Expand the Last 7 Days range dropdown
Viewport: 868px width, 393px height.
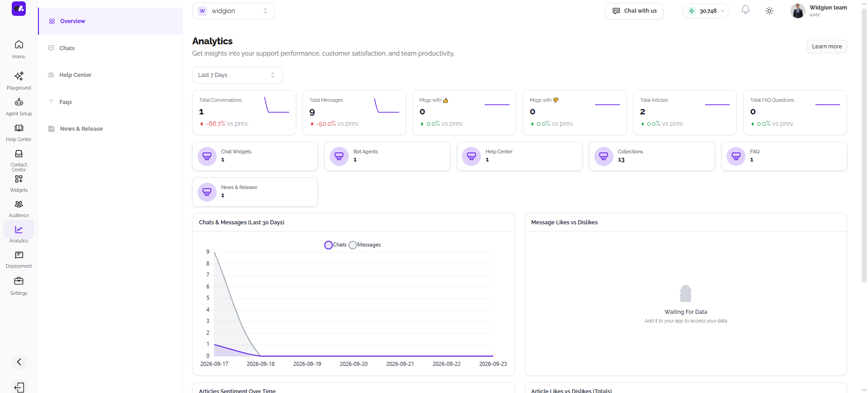click(x=237, y=75)
